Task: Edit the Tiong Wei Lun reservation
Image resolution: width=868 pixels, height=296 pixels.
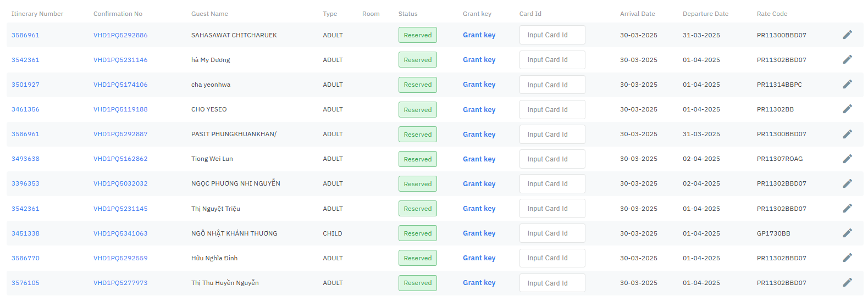Action: pyautogui.click(x=847, y=159)
